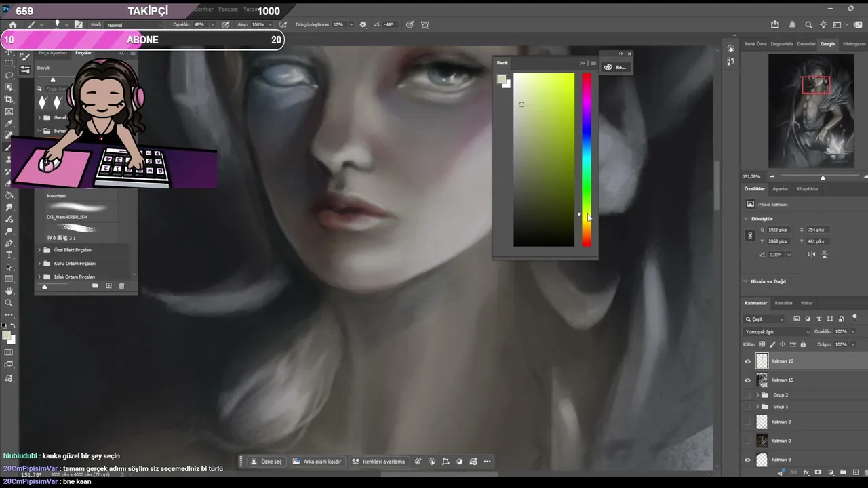The height and width of the screenshot is (488, 868).
Task: Flip horizontally in Properties transform
Action: pyautogui.click(x=812, y=254)
